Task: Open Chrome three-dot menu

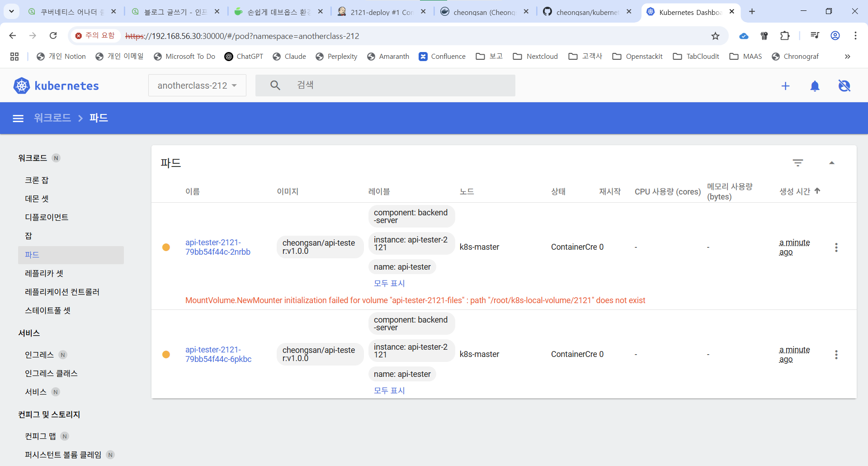Action: click(855, 36)
